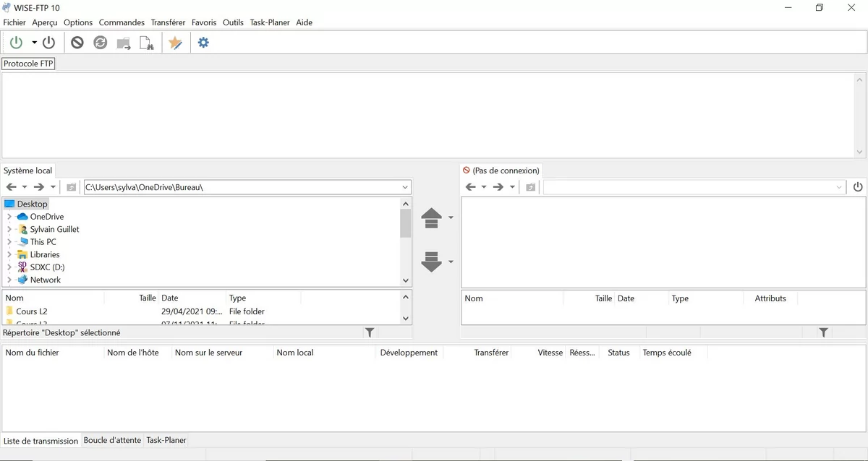Screen dimensions: 868x461
Task: Select the Système local tab
Action: click(28, 171)
